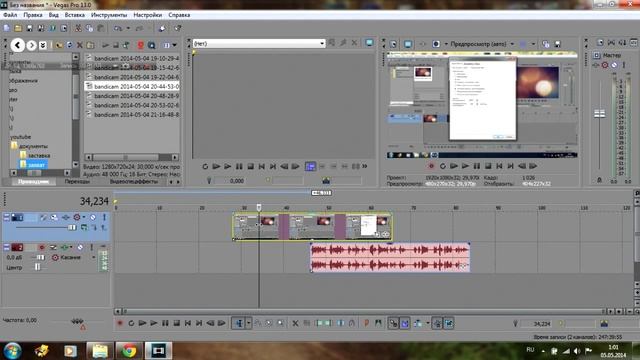The height and width of the screenshot is (360, 640).
Task: Click the Save project toolbar icon
Action: [x=29, y=28]
